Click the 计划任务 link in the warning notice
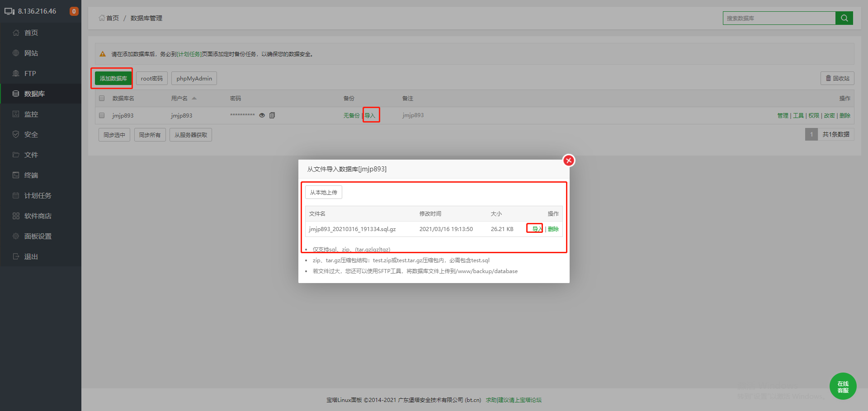This screenshot has height=411, width=868. [189, 54]
